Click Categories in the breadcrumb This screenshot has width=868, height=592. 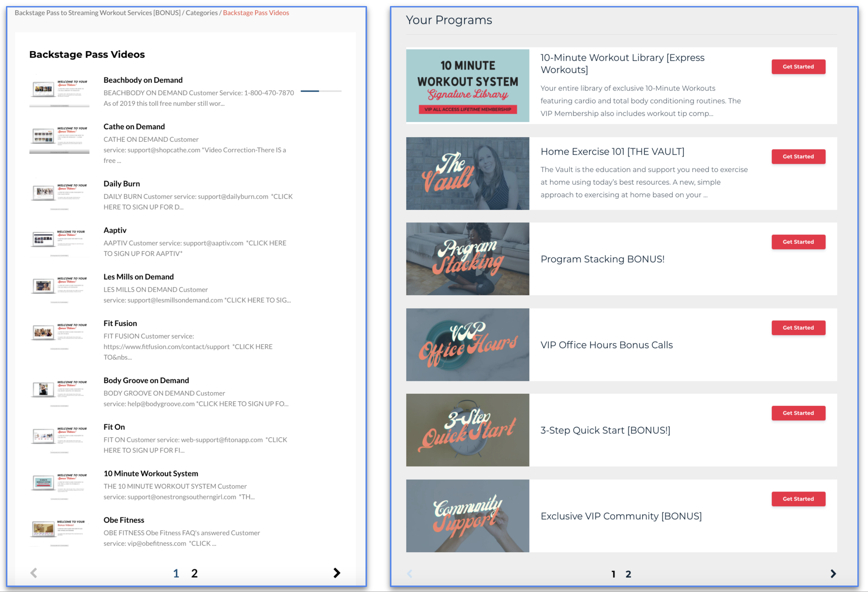point(201,13)
